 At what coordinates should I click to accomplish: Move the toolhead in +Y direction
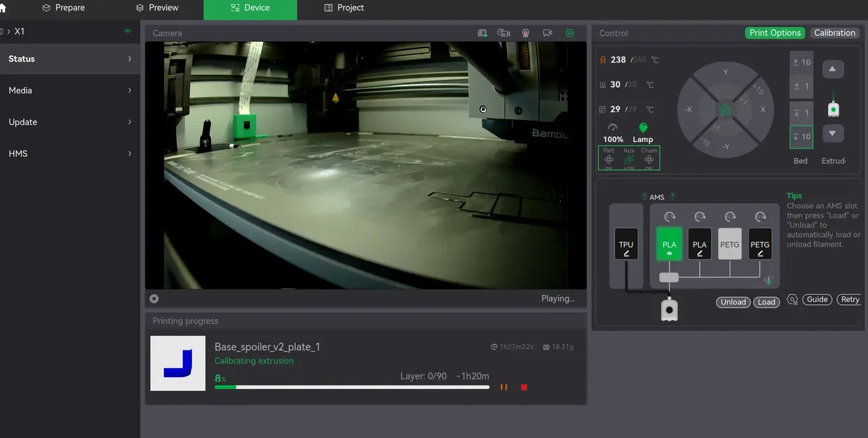point(726,73)
